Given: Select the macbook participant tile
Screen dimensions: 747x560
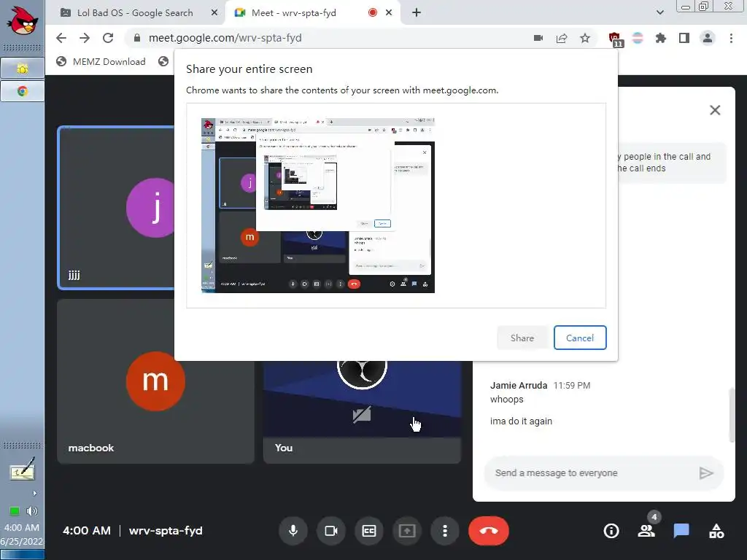Looking at the screenshot, I should click(x=155, y=381).
